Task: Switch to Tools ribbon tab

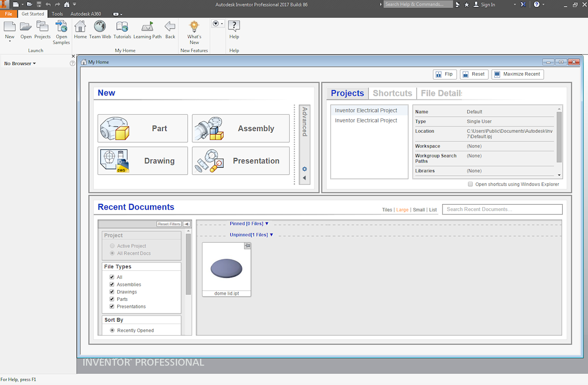Action: point(57,14)
